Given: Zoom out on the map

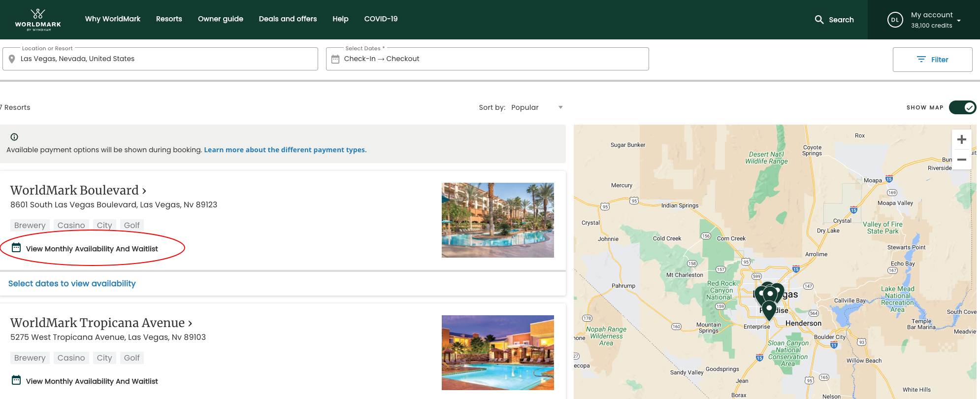Looking at the screenshot, I should 962,160.
